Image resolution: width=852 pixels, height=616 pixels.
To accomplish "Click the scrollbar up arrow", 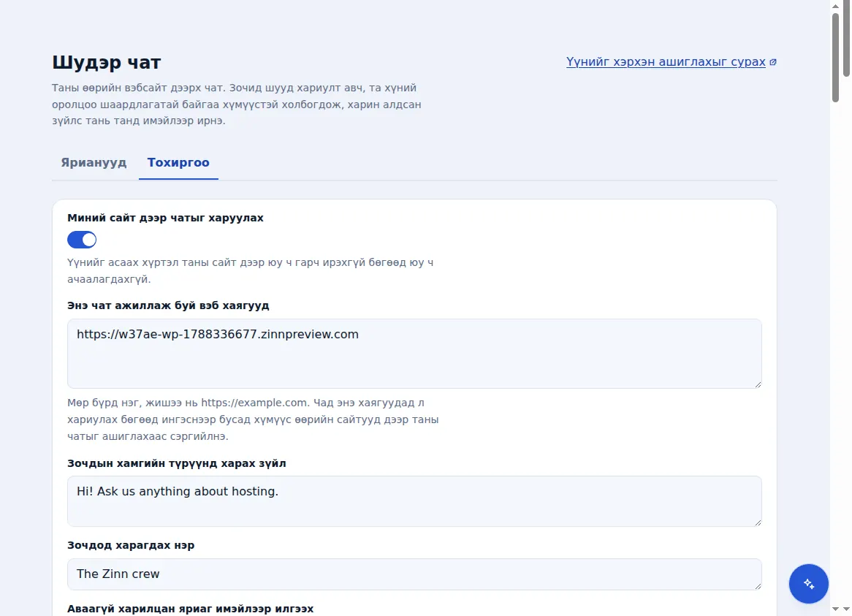I will (x=835, y=6).
